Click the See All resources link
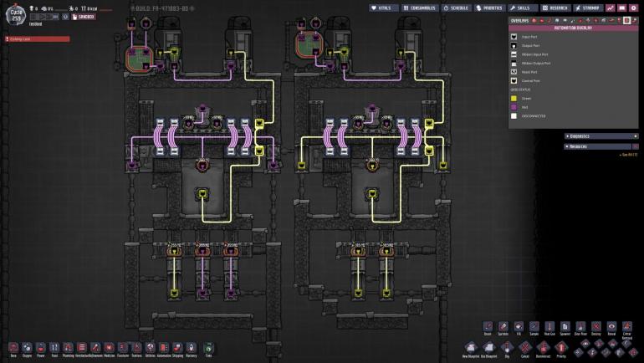 [x=628, y=155]
